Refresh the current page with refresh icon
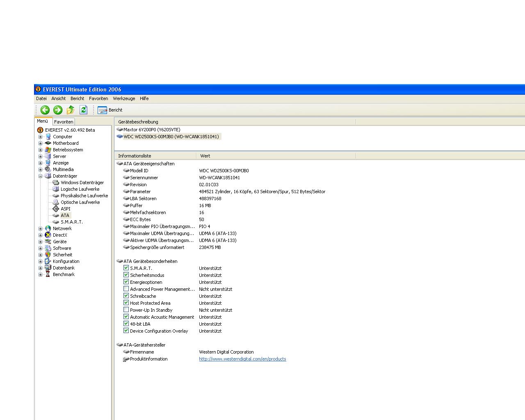Screen dimensions: 525x420 [83, 110]
